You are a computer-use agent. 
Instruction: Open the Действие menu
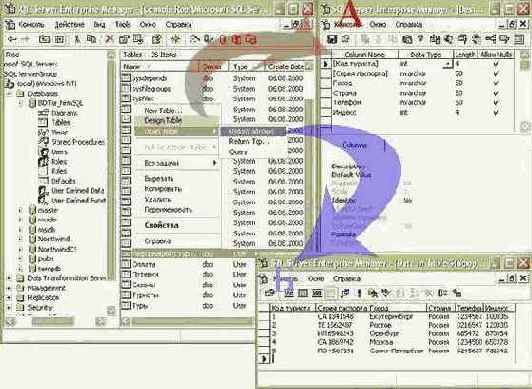point(70,25)
